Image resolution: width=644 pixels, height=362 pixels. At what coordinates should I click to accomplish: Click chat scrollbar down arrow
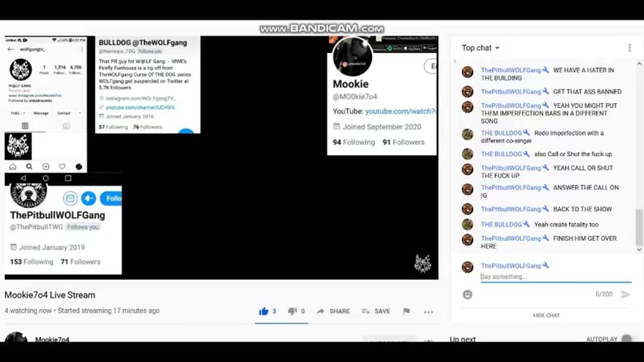(x=639, y=249)
